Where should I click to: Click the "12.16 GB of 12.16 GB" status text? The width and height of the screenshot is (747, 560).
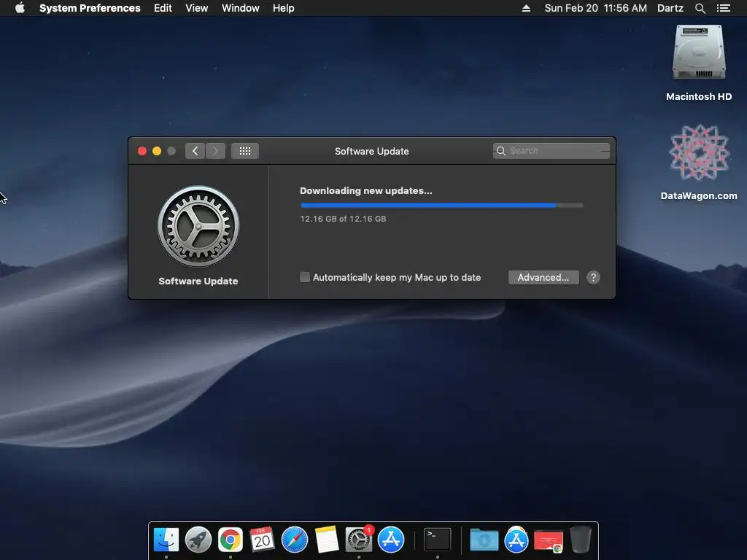point(343,219)
